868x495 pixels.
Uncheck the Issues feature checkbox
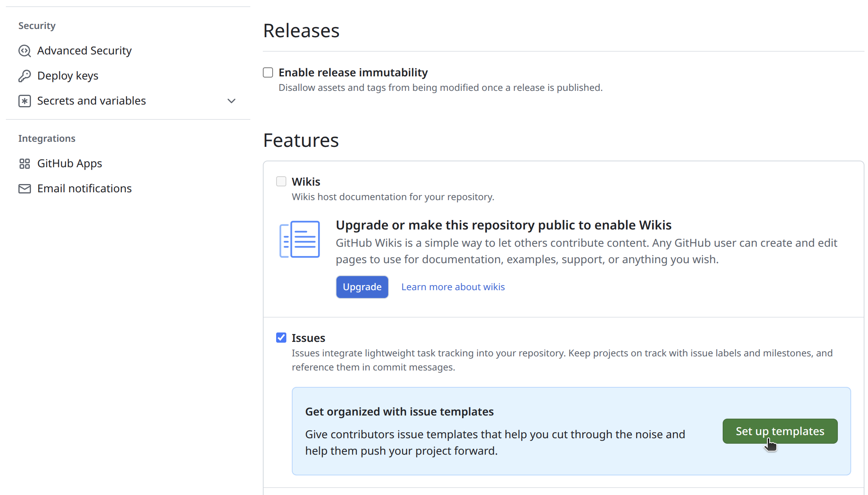click(x=281, y=338)
